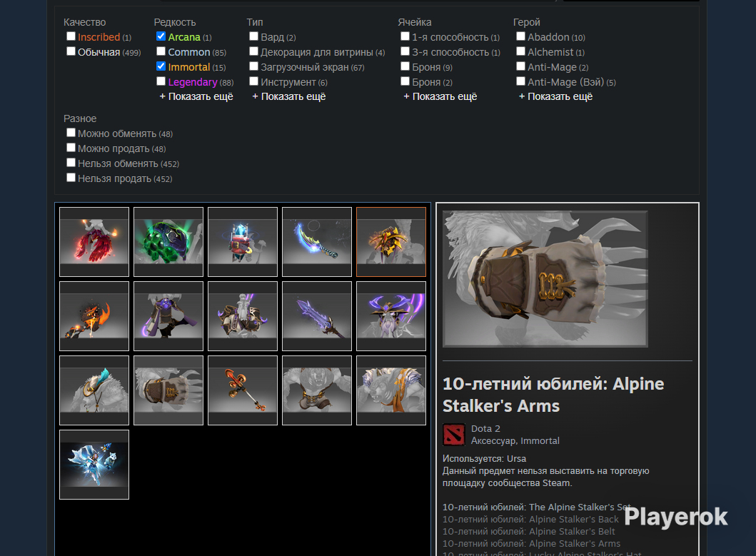This screenshot has height=556, width=756.
Task: Click the large Alpine Stalker's Arms preview
Action: tap(545, 279)
